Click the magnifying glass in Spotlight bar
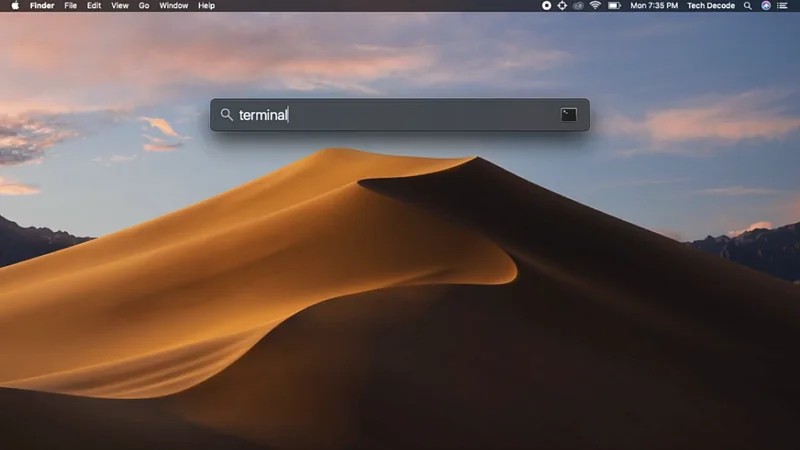The image size is (800, 450). pyautogui.click(x=226, y=115)
